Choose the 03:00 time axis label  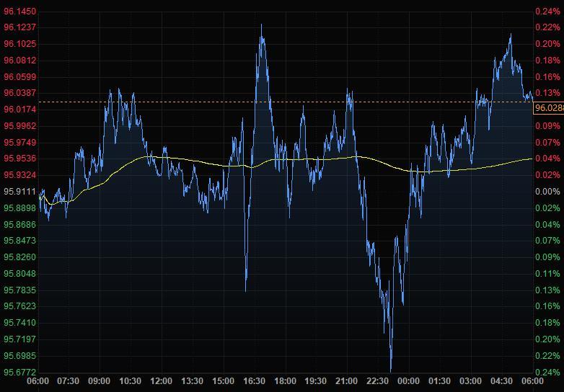click(470, 381)
